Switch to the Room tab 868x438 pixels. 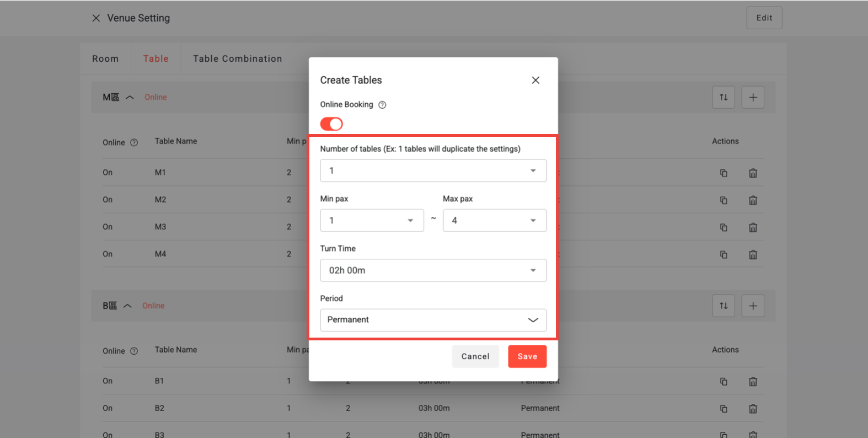click(x=105, y=59)
